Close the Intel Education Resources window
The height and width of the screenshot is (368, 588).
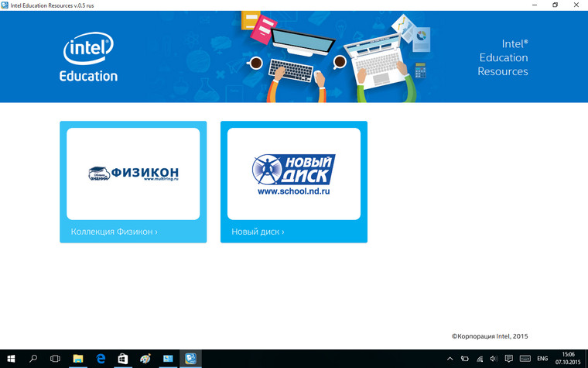[576, 5]
